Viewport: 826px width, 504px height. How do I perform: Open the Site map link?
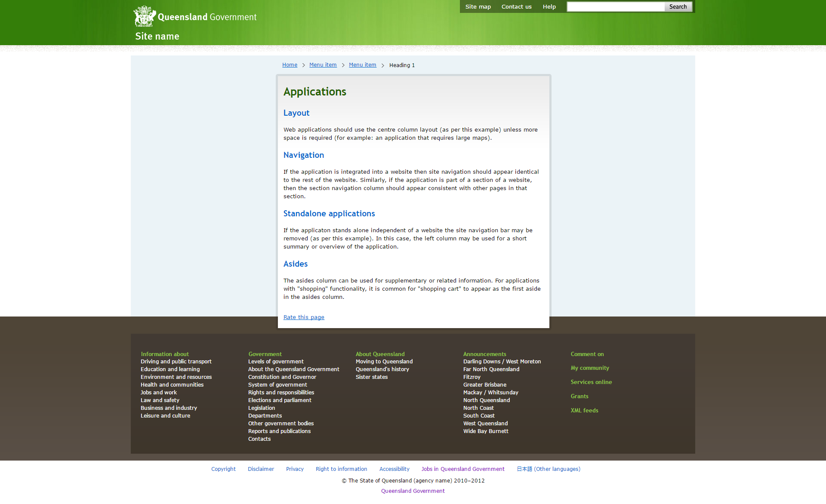point(478,6)
